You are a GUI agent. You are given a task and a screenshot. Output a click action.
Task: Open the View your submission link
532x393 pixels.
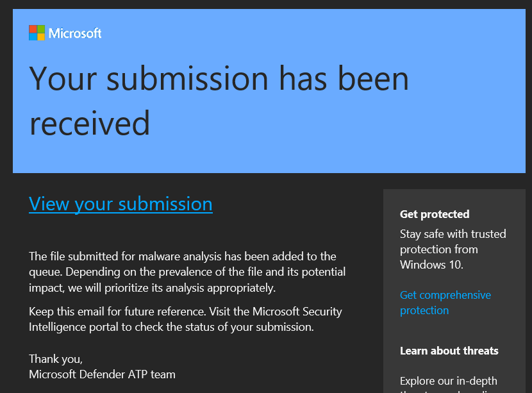click(x=121, y=204)
